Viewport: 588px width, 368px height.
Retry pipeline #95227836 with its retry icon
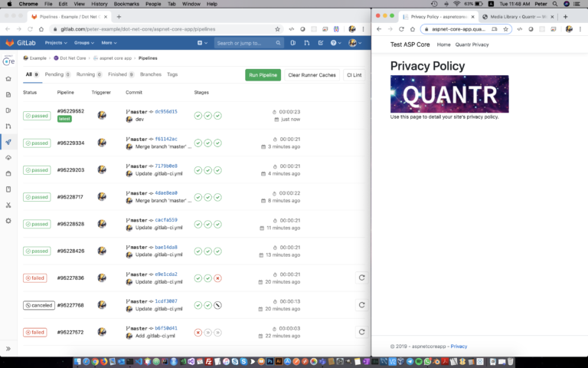point(361,278)
